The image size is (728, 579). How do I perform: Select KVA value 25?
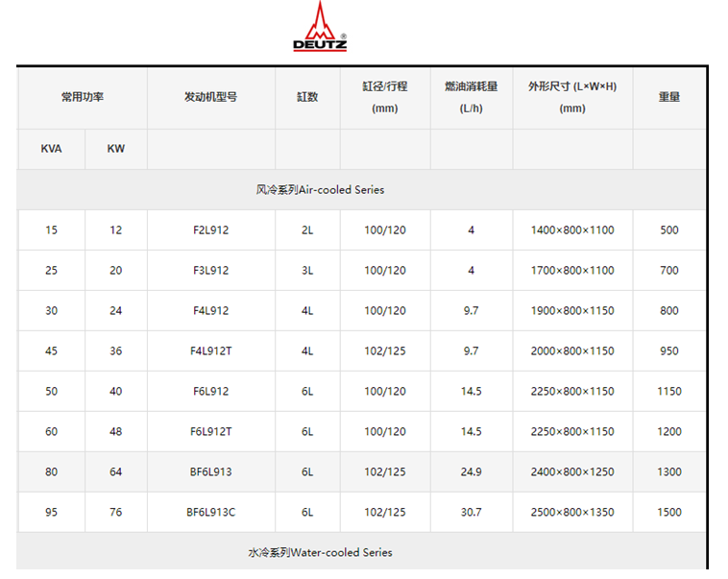[51, 270]
